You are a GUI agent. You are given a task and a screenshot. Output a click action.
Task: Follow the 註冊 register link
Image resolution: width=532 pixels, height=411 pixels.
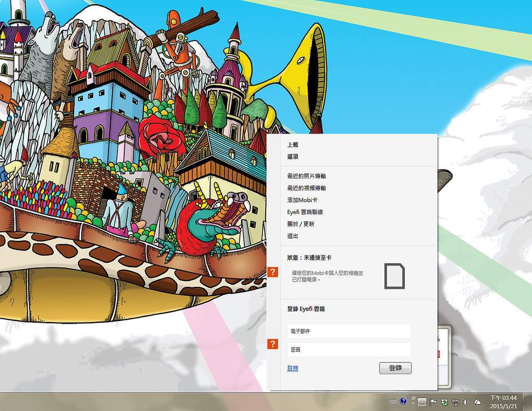(292, 368)
